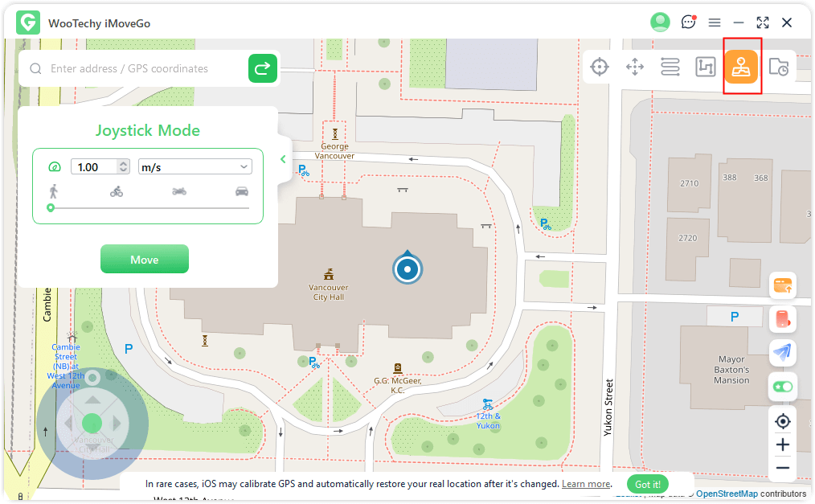Image resolution: width=815 pixels, height=504 pixels.
Task: Choose the car speed preset
Action: click(242, 191)
